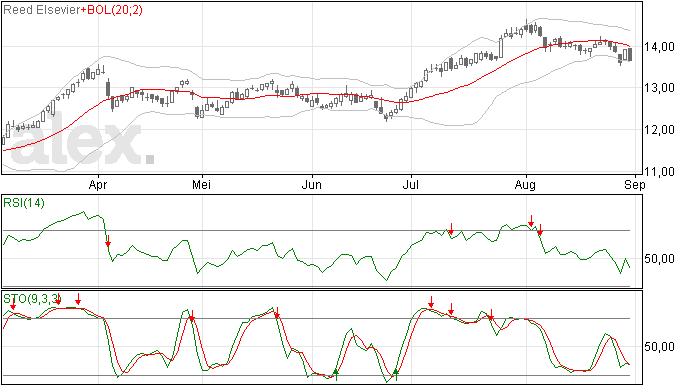Click the '50,00' label of RSI panel
This screenshot has height=387, width=690.
659,258
